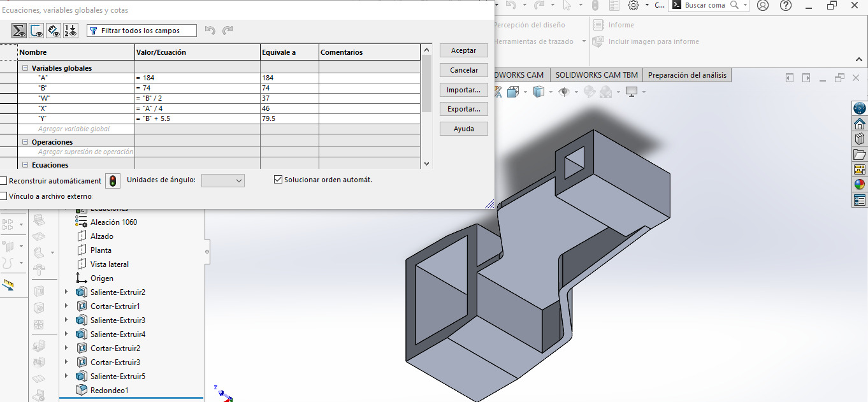
Task: Open SOLIDWORKS Resources home icon
Action: coord(860,124)
